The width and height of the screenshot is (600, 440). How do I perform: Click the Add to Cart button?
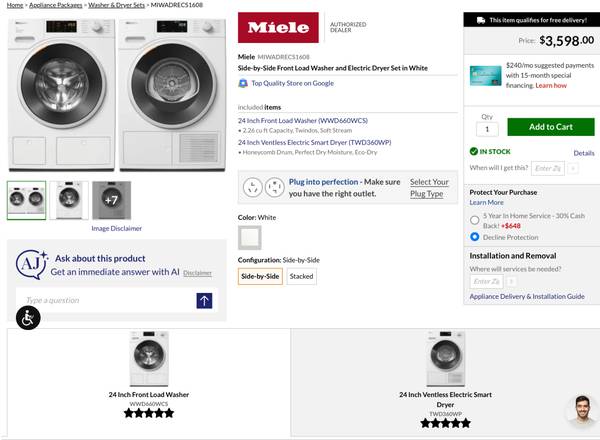tap(550, 127)
